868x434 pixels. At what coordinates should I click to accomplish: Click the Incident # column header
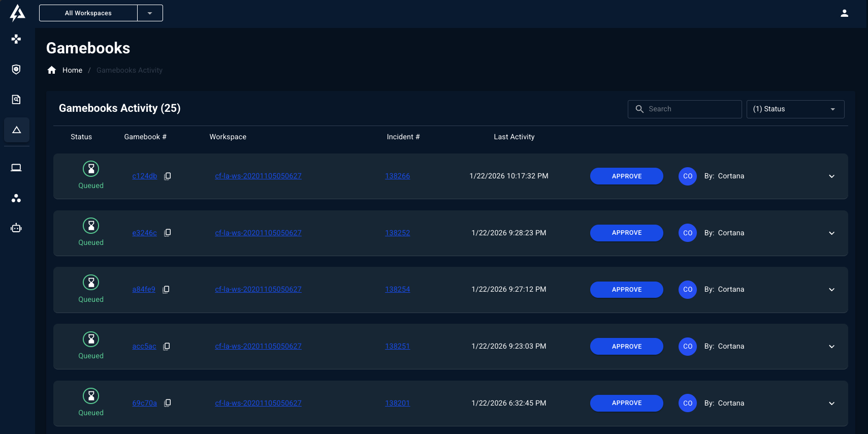[403, 137]
